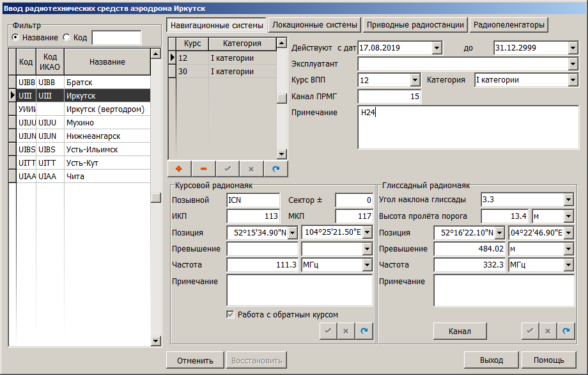Toggle Работа с обратным курсом checkbox
The height and width of the screenshot is (375, 588).
tap(231, 314)
